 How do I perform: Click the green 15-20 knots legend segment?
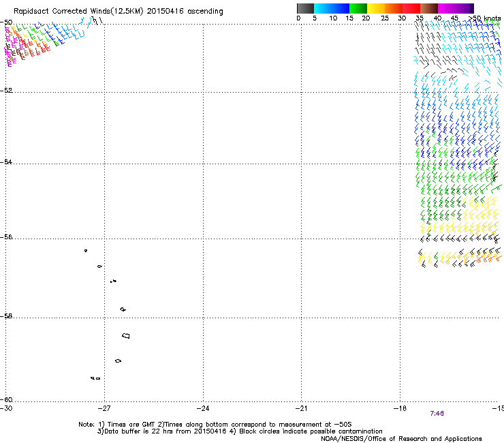click(x=358, y=8)
